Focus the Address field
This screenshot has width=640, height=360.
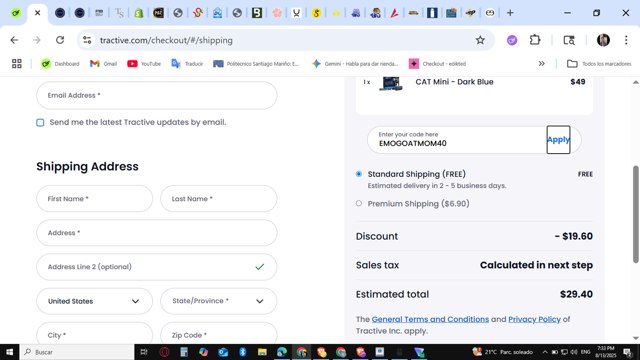tap(157, 233)
